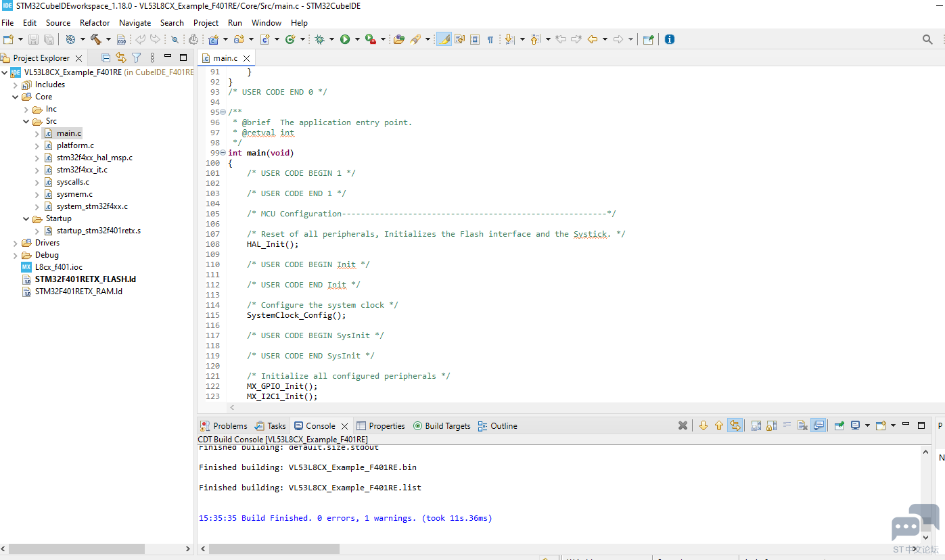The width and height of the screenshot is (945, 560).
Task: Open the Project menu
Action: tap(206, 22)
